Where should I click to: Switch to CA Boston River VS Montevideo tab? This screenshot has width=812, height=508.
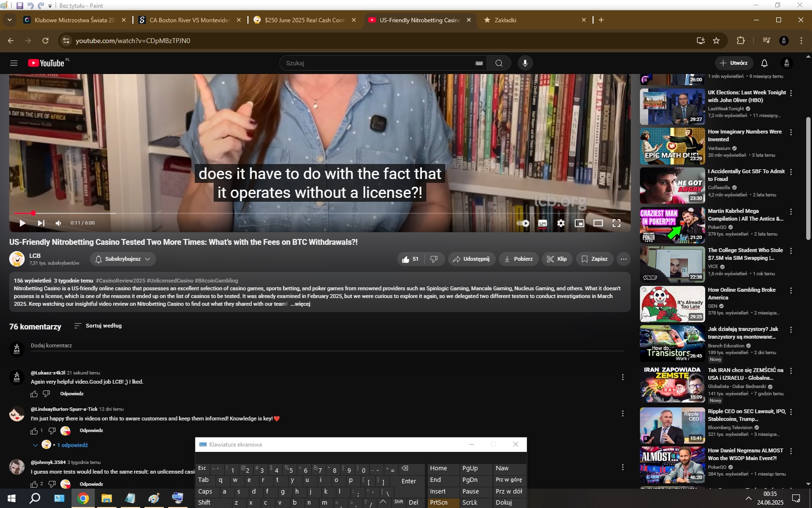189,20
